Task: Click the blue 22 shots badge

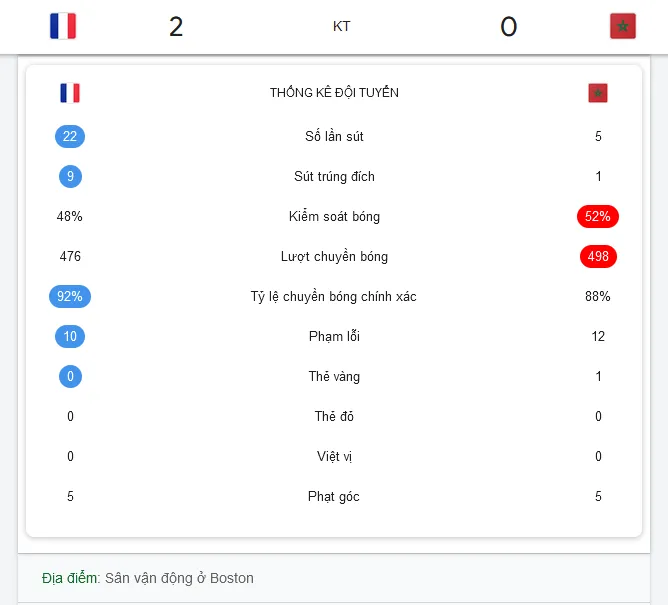Action: click(x=70, y=136)
